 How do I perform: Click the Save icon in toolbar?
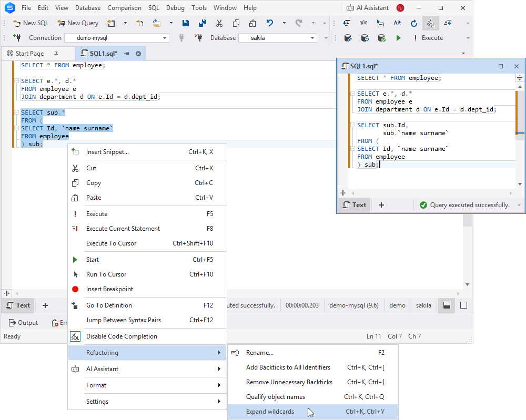(186, 23)
